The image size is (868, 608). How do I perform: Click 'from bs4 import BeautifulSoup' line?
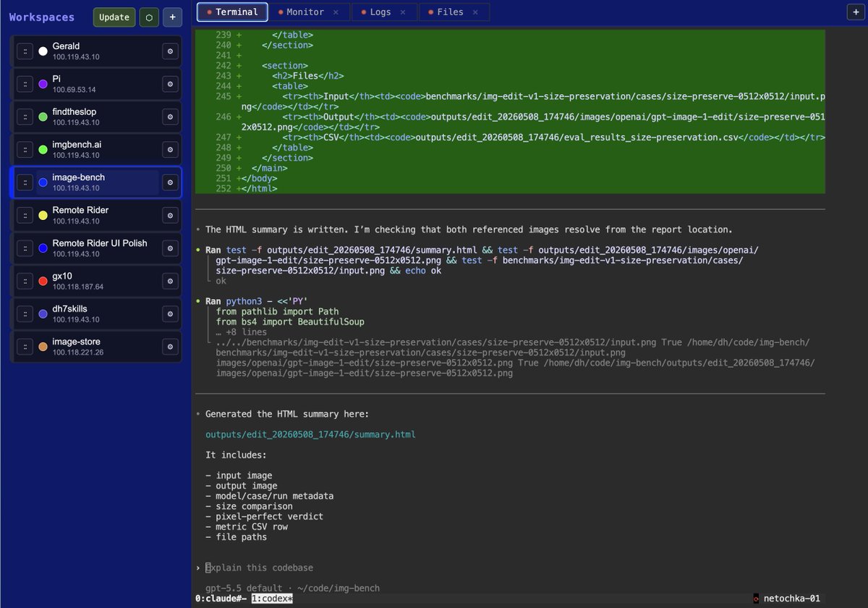(x=290, y=321)
